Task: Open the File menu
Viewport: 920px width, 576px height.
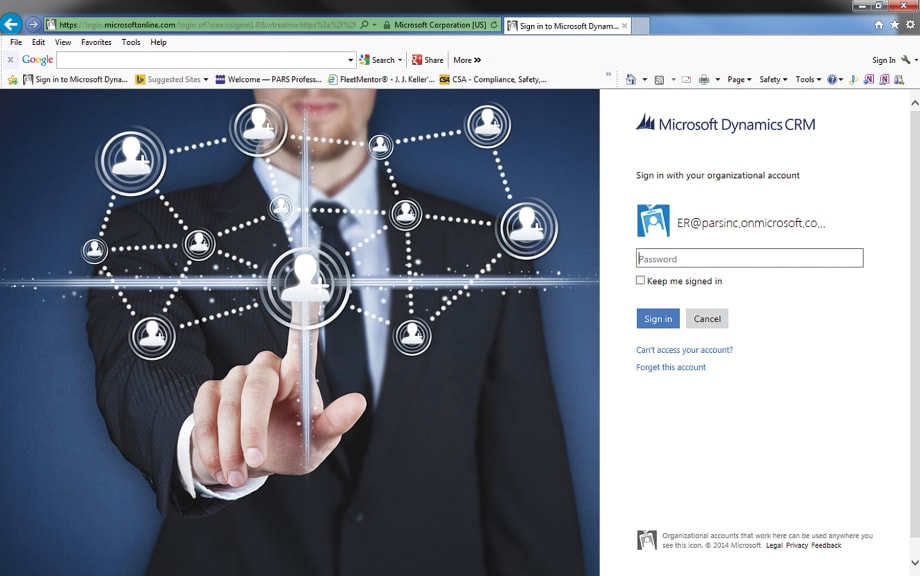Action: [x=16, y=42]
